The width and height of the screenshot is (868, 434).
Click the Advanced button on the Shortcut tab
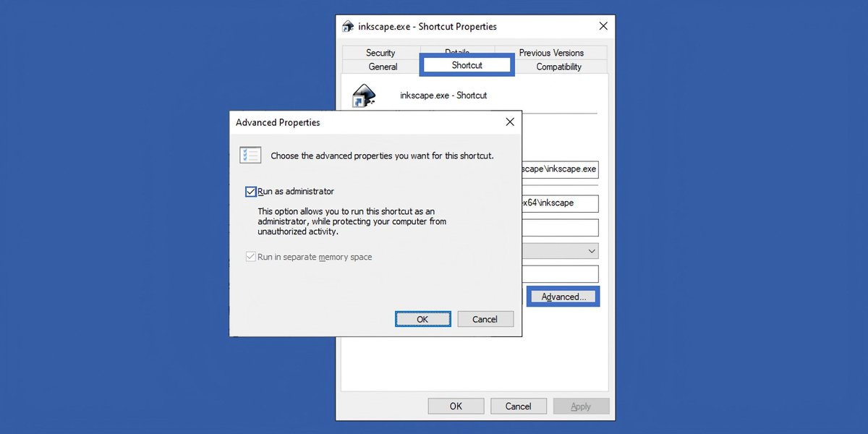pos(563,296)
